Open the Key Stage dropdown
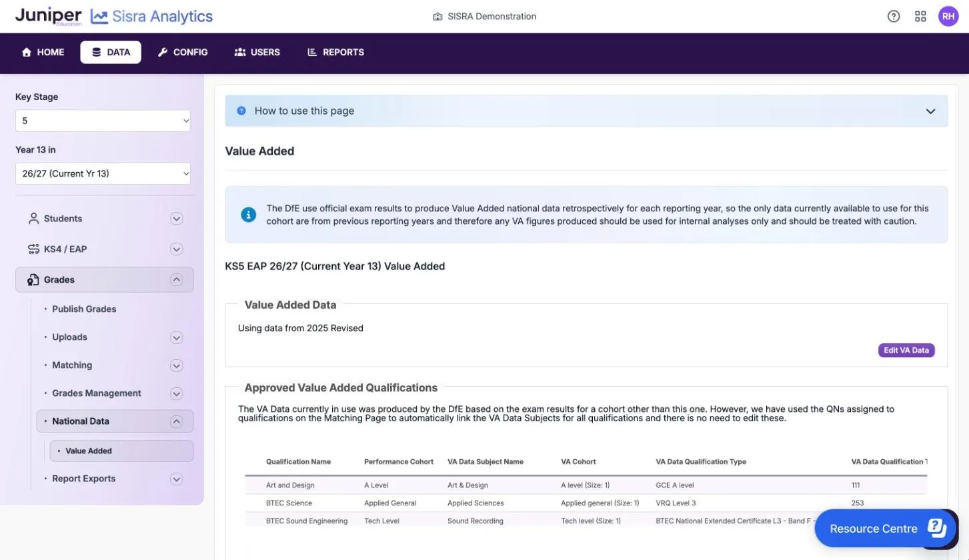This screenshot has height=560, width=969. coord(103,121)
